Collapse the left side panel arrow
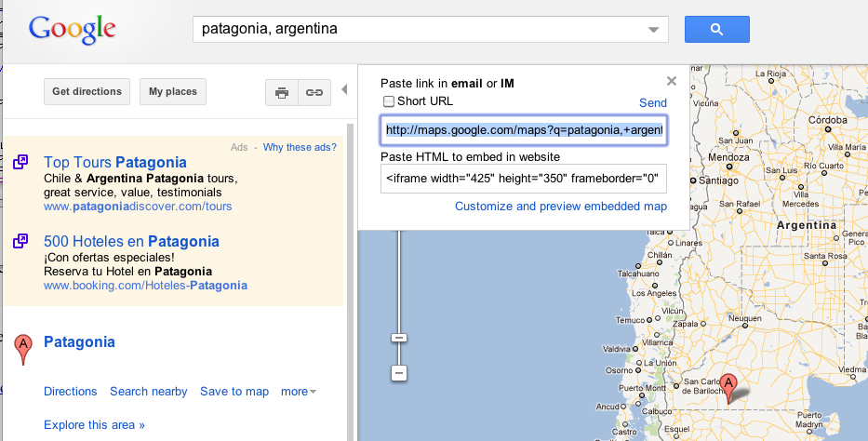Image resolution: width=868 pixels, height=441 pixels. (x=343, y=90)
